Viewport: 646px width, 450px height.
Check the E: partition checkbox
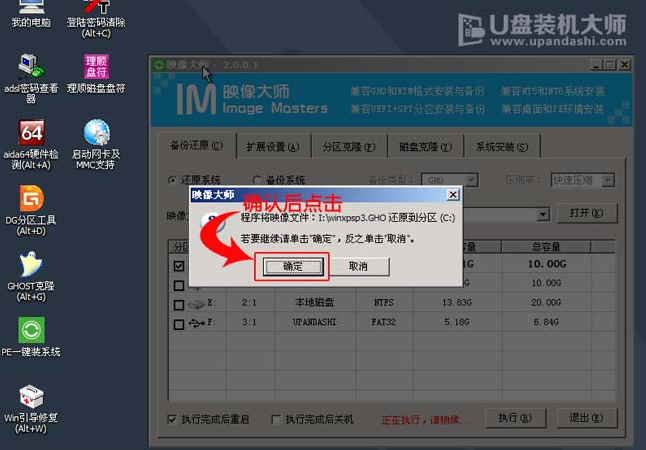(179, 305)
